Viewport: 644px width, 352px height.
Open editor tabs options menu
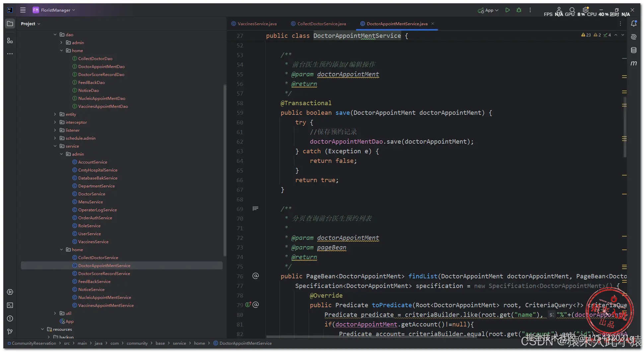[x=620, y=24]
